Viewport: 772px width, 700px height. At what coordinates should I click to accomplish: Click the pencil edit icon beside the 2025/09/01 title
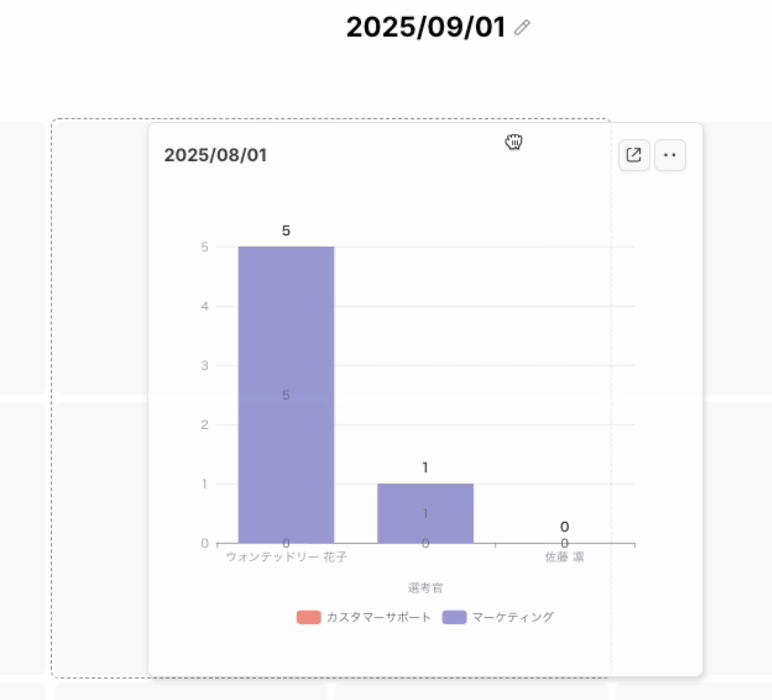[522, 28]
